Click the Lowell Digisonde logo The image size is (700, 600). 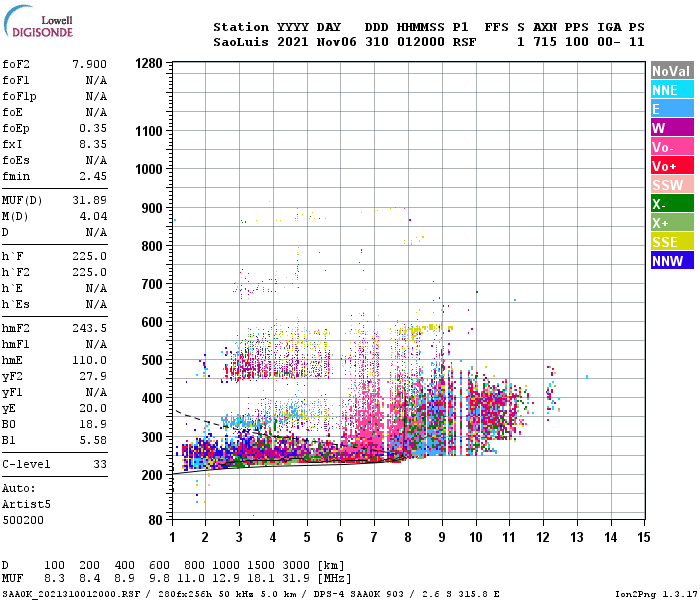coord(38,22)
